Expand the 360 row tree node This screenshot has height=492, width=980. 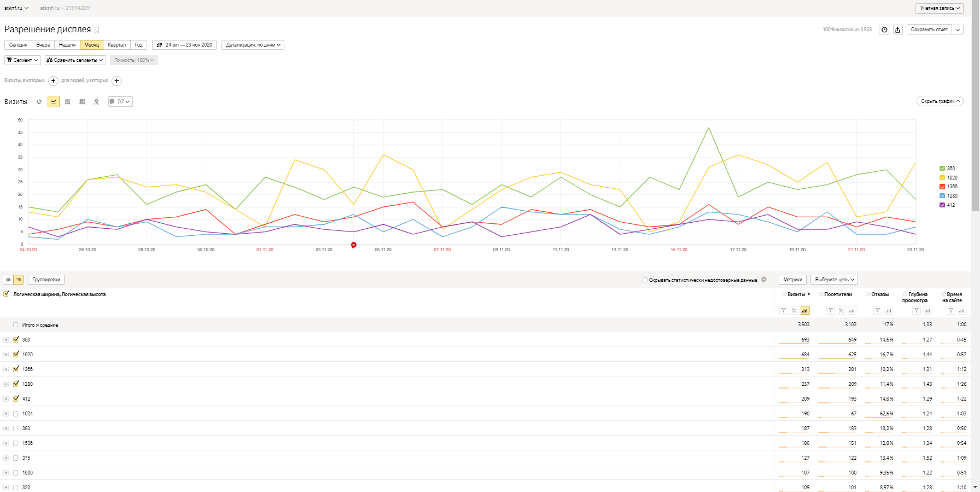pyautogui.click(x=6, y=340)
